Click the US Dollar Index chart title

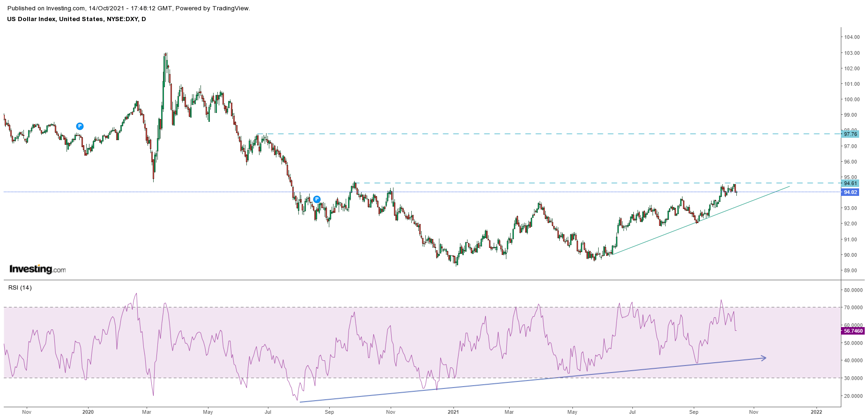pos(76,19)
